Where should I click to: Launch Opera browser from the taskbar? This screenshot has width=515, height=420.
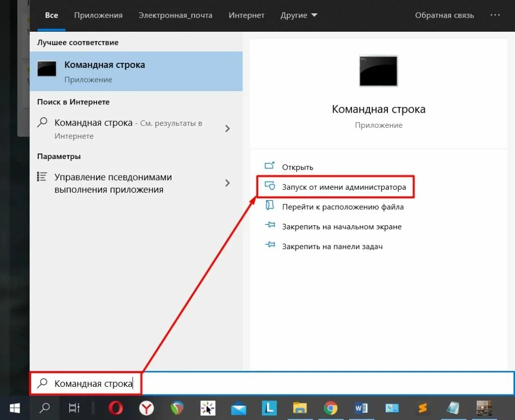[x=116, y=408]
